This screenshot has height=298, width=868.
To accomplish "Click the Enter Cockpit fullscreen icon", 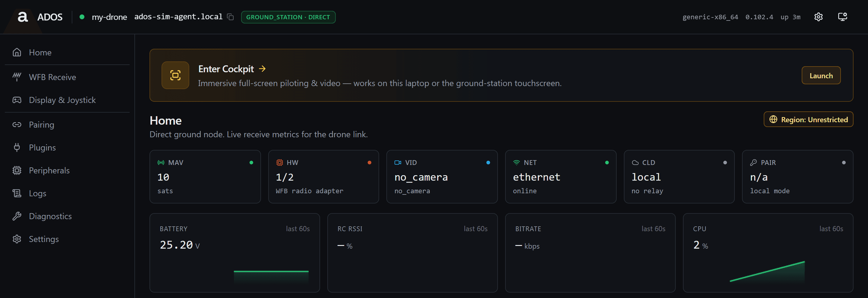I will click(x=175, y=75).
